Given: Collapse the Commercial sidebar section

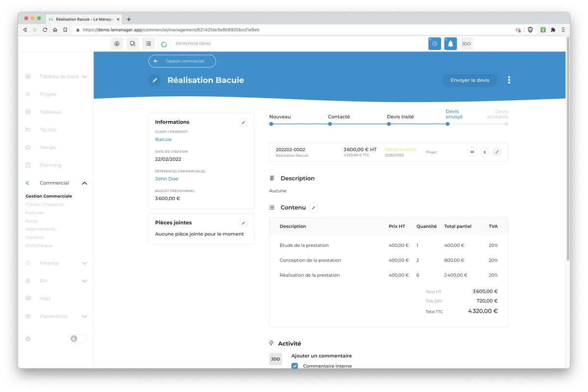Looking at the screenshot, I should click(84, 183).
